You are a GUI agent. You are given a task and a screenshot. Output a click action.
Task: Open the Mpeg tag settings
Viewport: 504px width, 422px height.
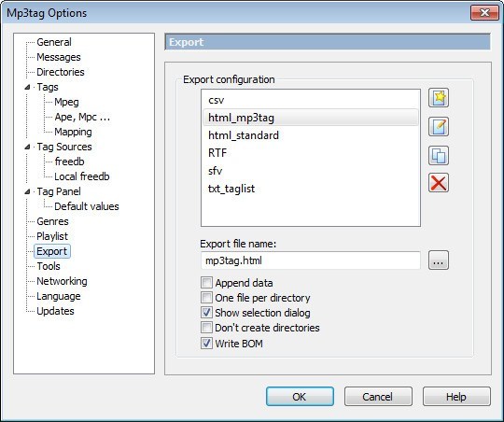[x=66, y=102]
